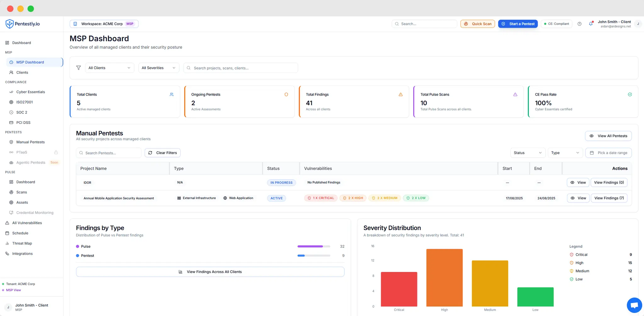Click the SOC 2 sidebar icon
644x316 pixels.
(x=11, y=112)
